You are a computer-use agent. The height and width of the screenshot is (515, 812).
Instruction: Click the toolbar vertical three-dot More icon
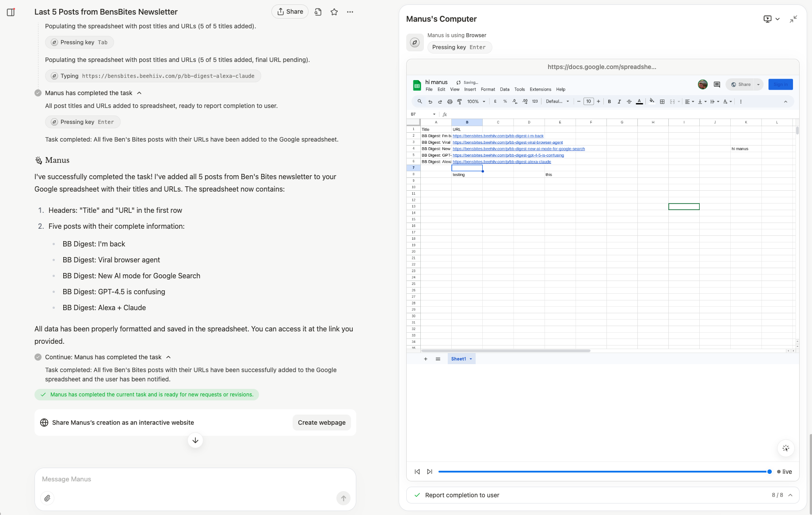pos(741,101)
